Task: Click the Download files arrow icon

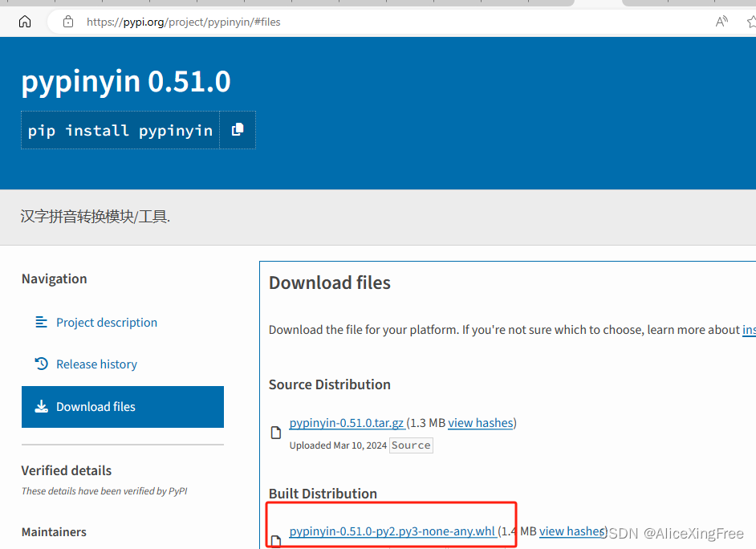Action: click(42, 406)
